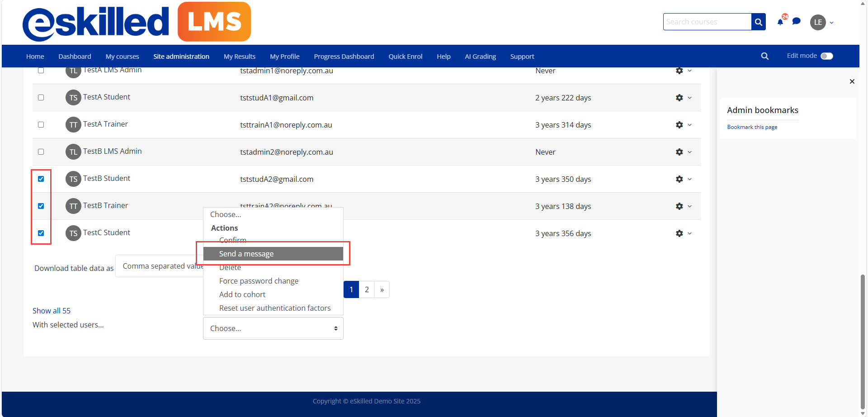This screenshot has width=868, height=417.
Task: Click the LE user avatar
Action: point(817,22)
